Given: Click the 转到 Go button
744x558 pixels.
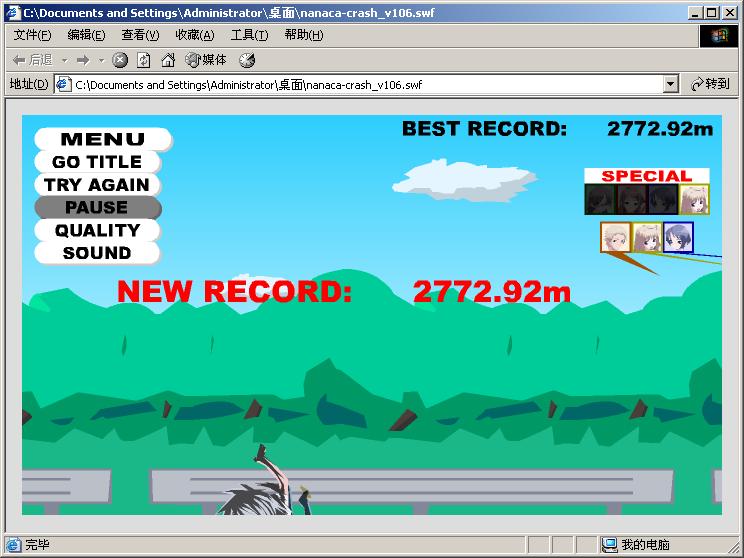Looking at the screenshot, I should tap(710, 84).
